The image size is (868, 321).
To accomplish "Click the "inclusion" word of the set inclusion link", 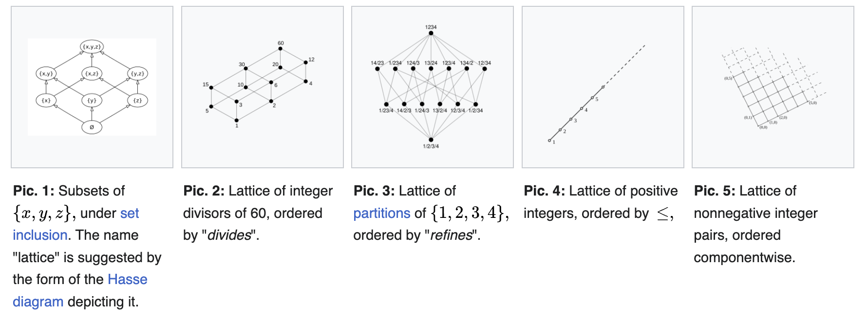I will [x=40, y=235].
